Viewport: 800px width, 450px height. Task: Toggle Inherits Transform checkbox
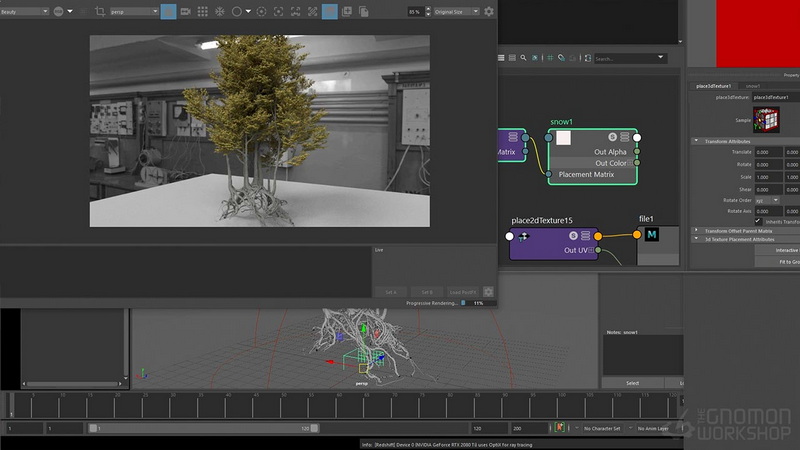758,221
